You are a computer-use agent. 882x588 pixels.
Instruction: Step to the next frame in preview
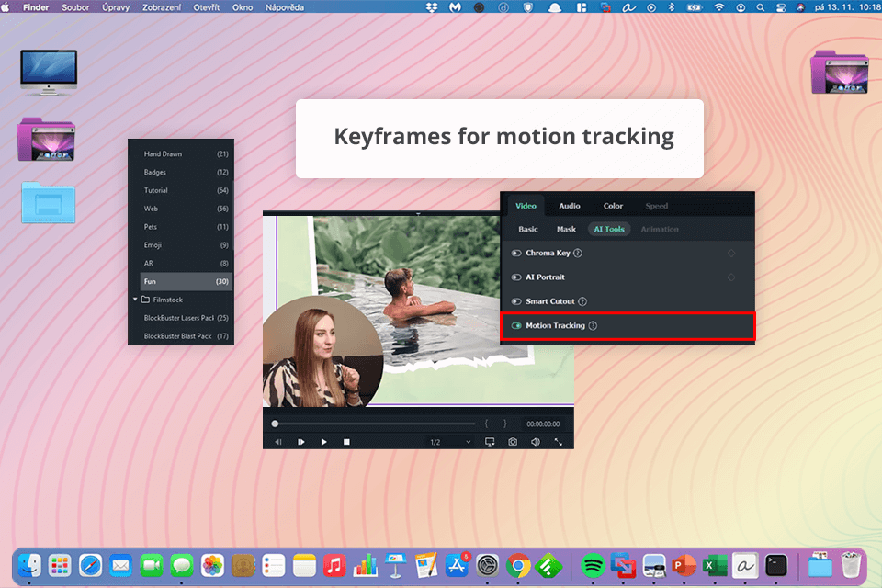[x=301, y=442]
